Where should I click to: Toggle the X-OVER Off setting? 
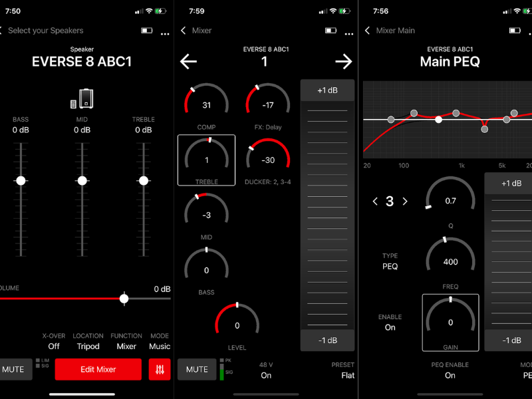click(54, 341)
